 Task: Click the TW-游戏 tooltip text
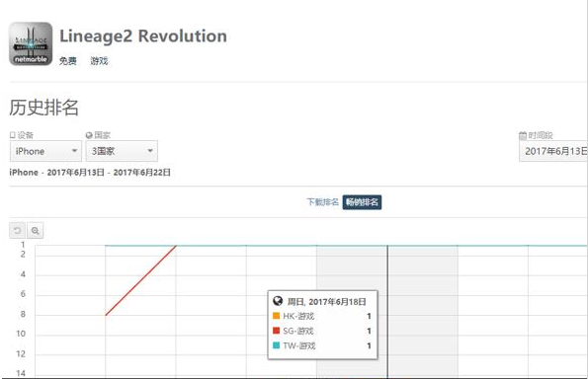(x=299, y=345)
